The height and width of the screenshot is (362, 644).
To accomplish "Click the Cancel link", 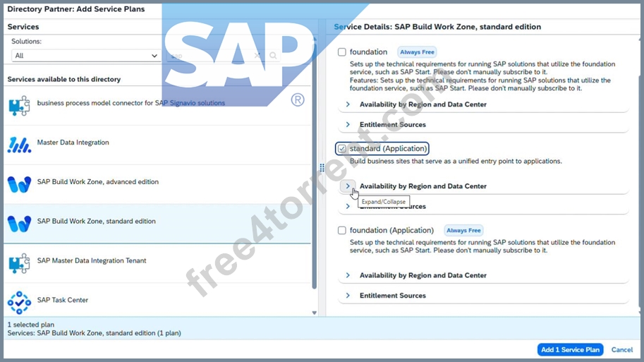I will point(622,350).
